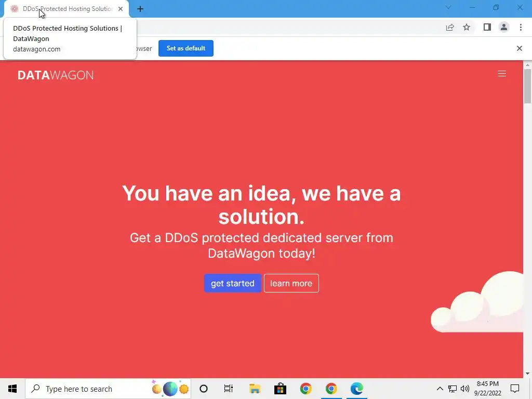Set Chrome as default browser
Viewport: 532px width, 399px height.
185,48
